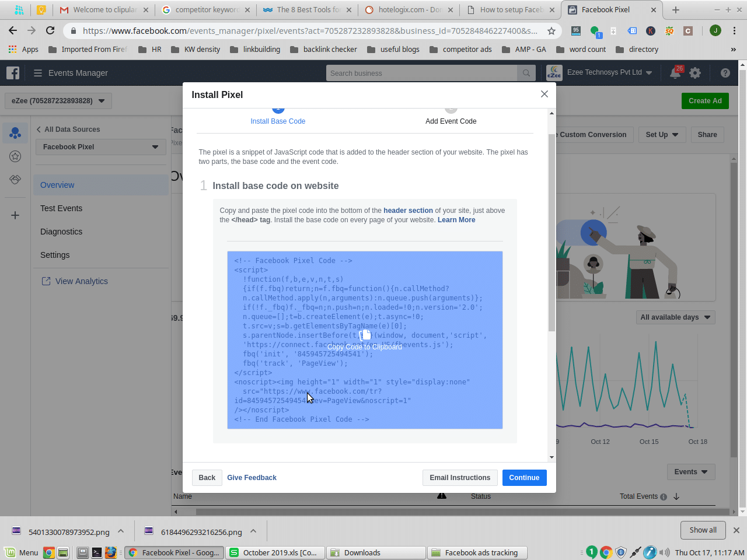Select the Data Sources sidebar icon
The width and height of the screenshot is (747, 560).
pyautogui.click(x=15, y=133)
